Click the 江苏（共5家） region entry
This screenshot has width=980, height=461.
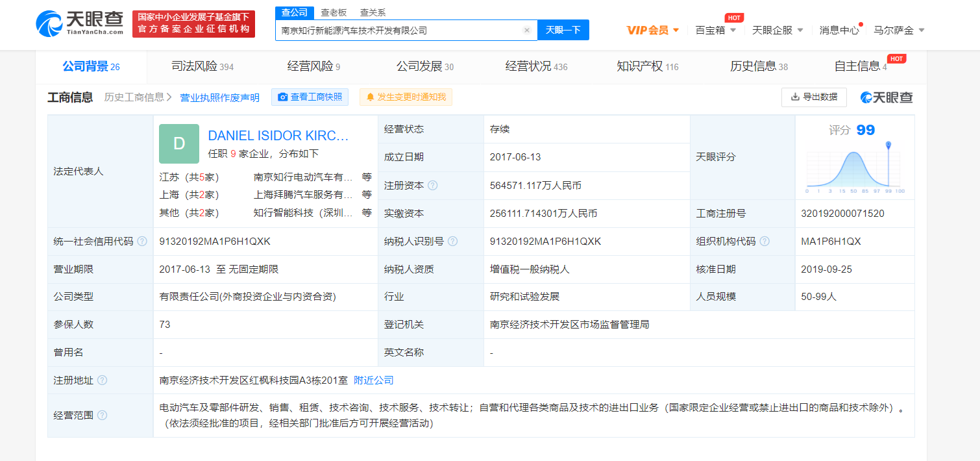pos(190,177)
